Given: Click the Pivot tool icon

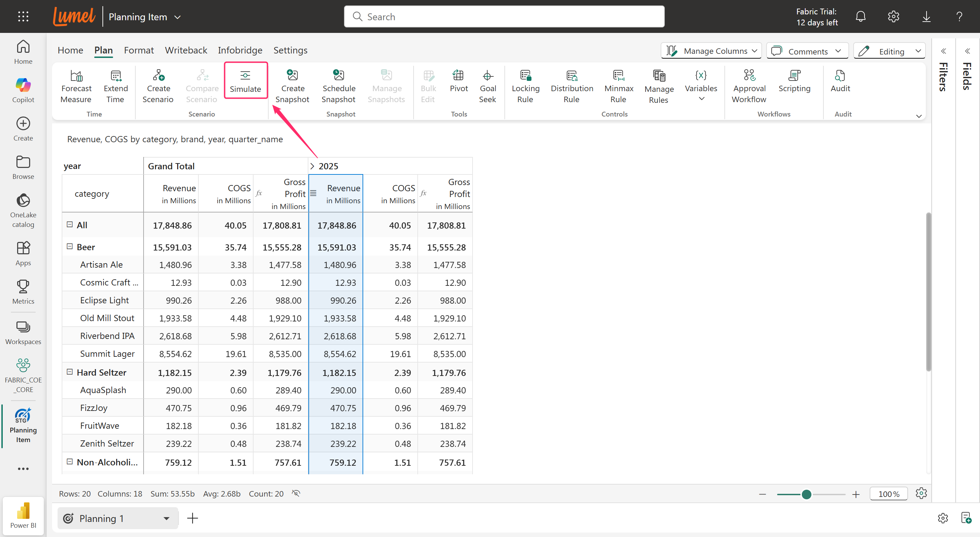Looking at the screenshot, I should pos(458,75).
